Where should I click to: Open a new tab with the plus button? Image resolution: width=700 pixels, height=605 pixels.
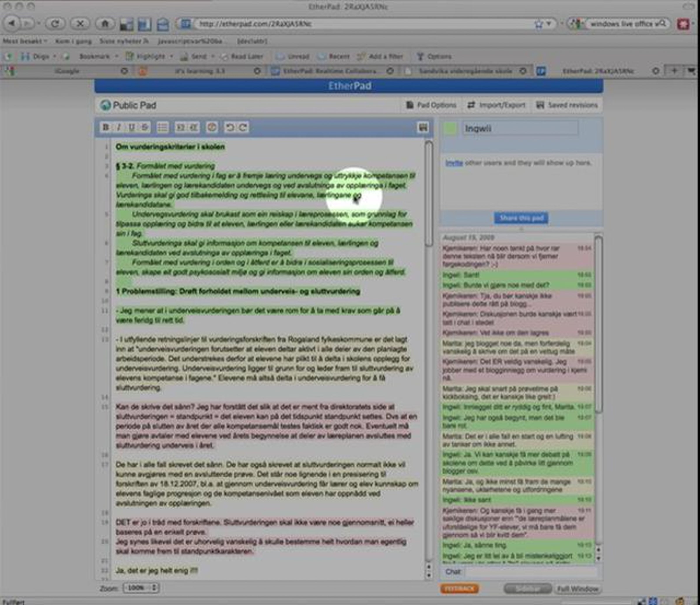[674, 71]
